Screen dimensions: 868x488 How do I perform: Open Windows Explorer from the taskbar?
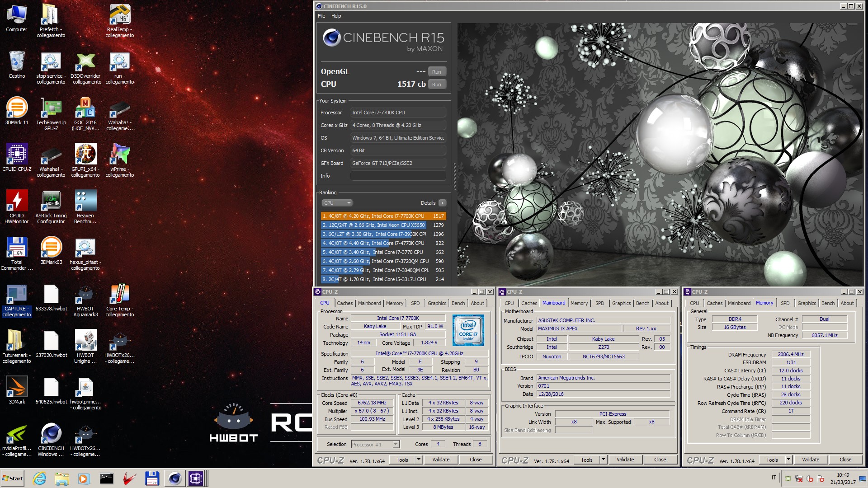point(62,478)
